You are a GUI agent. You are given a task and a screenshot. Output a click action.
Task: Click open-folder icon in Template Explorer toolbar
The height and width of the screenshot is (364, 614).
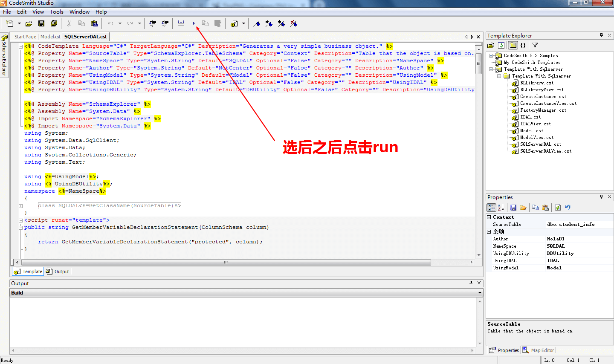coord(491,45)
